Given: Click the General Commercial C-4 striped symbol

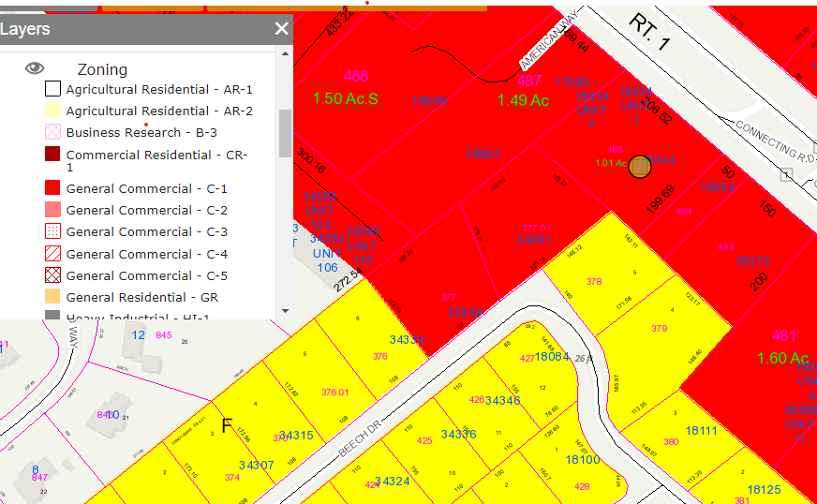Looking at the screenshot, I should click(x=52, y=254).
